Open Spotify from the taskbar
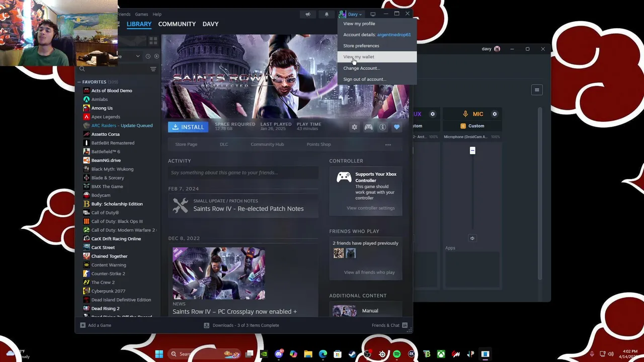Viewport: 644px width, 362px height. pyautogui.click(x=397, y=354)
